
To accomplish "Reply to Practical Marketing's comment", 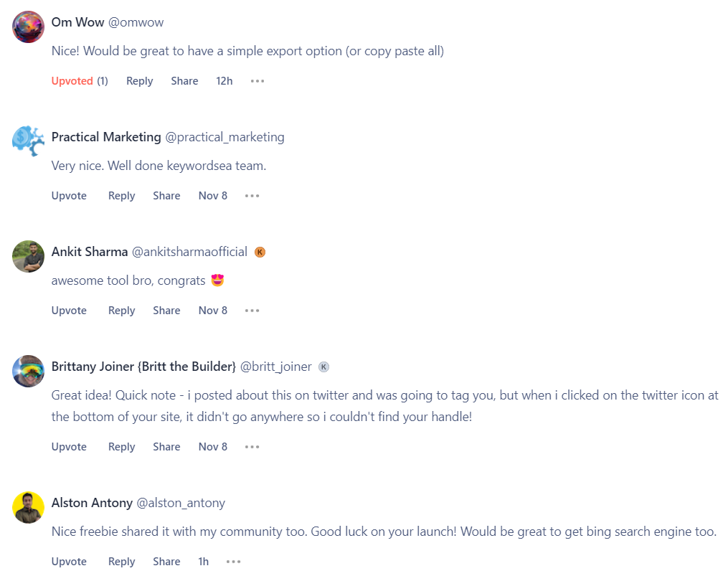I will point(121,196).
